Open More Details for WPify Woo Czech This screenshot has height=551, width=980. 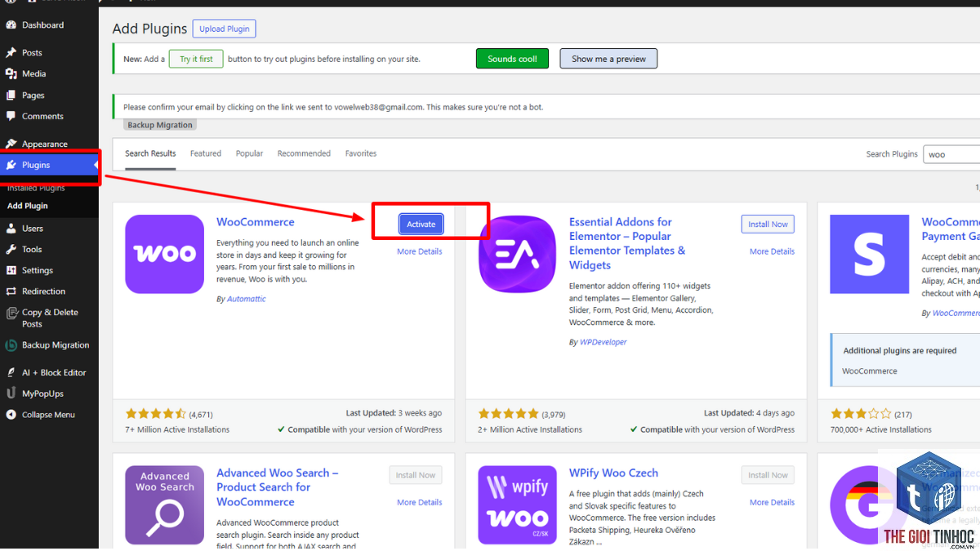click(772, 502)
